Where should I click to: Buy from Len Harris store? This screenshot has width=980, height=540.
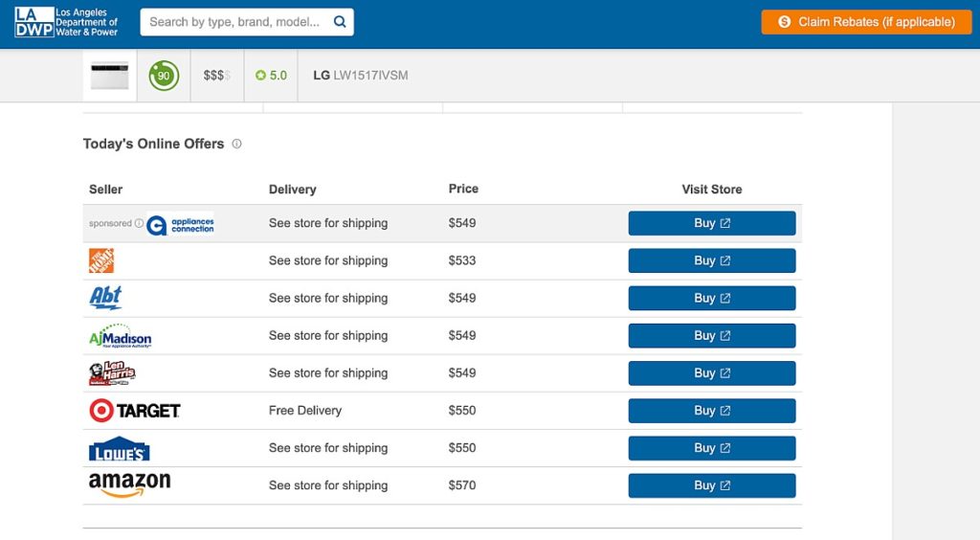point(712,373)
